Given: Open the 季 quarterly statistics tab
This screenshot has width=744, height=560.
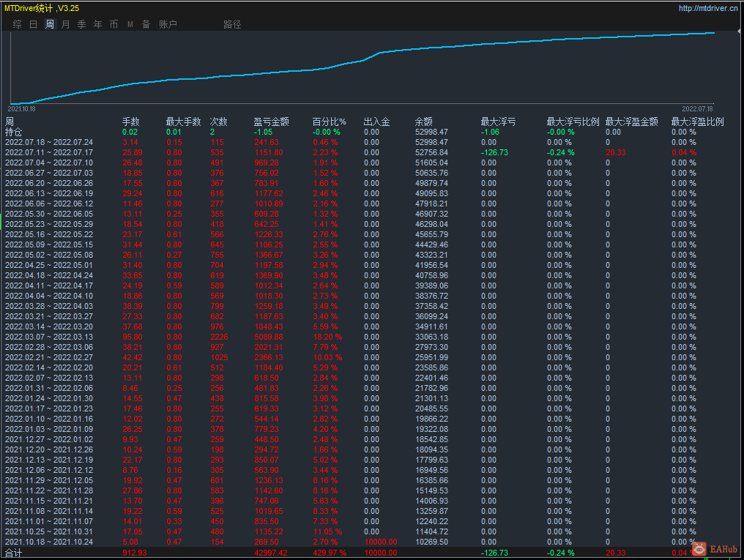Looking at the screenshot, I should tap(81, 24).
